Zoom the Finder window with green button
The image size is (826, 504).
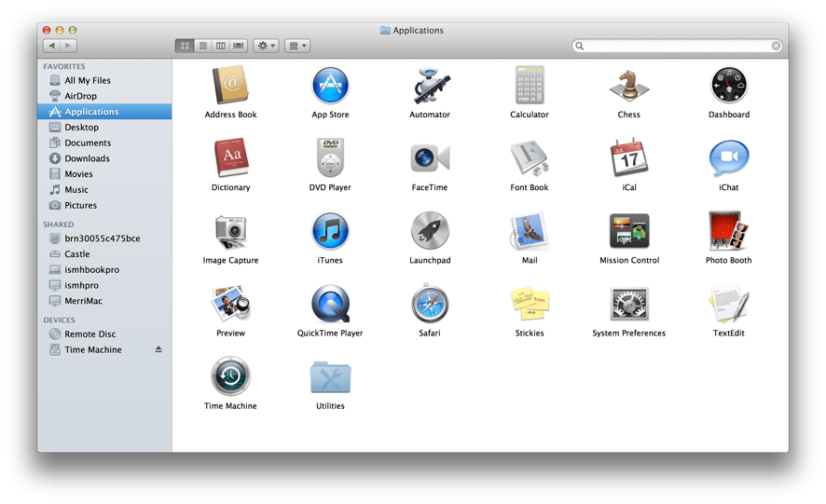[73, 30]
